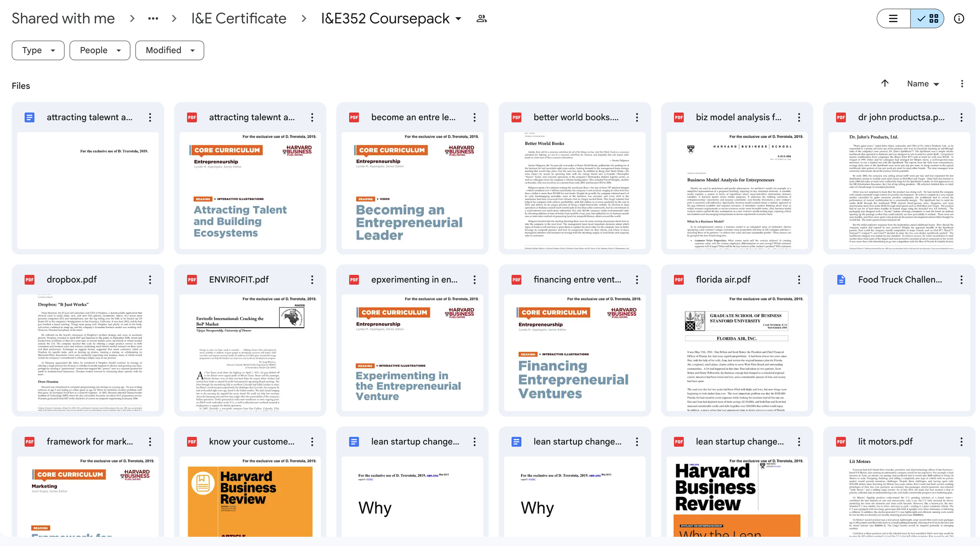Click the shared folder people icon
This screenshot has height=546, width=980.
click(481, 18)
